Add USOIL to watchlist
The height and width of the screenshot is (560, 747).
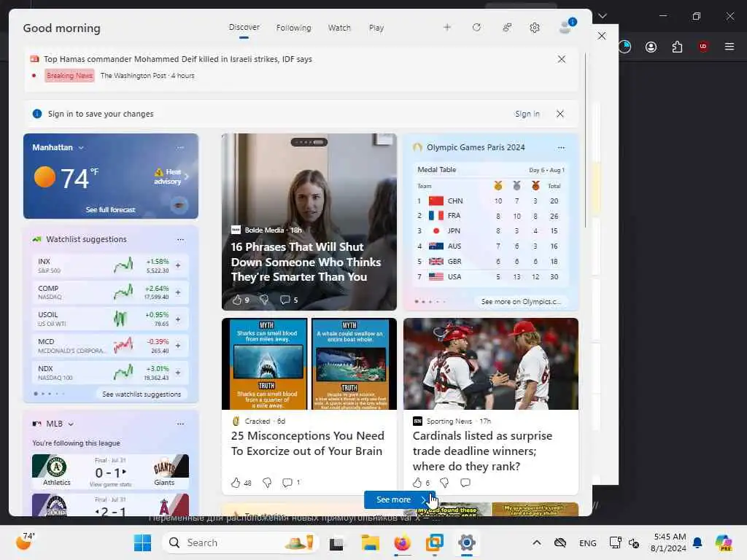pyautogui.click(x=178, y=319)
